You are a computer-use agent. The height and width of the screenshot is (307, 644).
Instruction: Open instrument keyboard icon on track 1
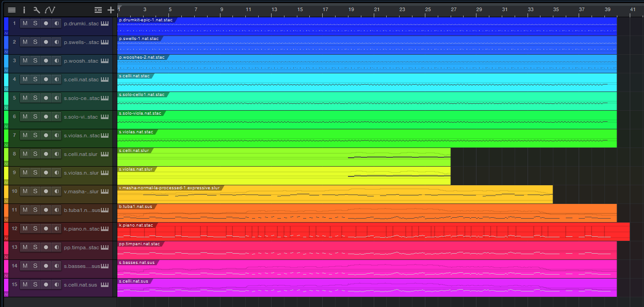coord(105,24)
